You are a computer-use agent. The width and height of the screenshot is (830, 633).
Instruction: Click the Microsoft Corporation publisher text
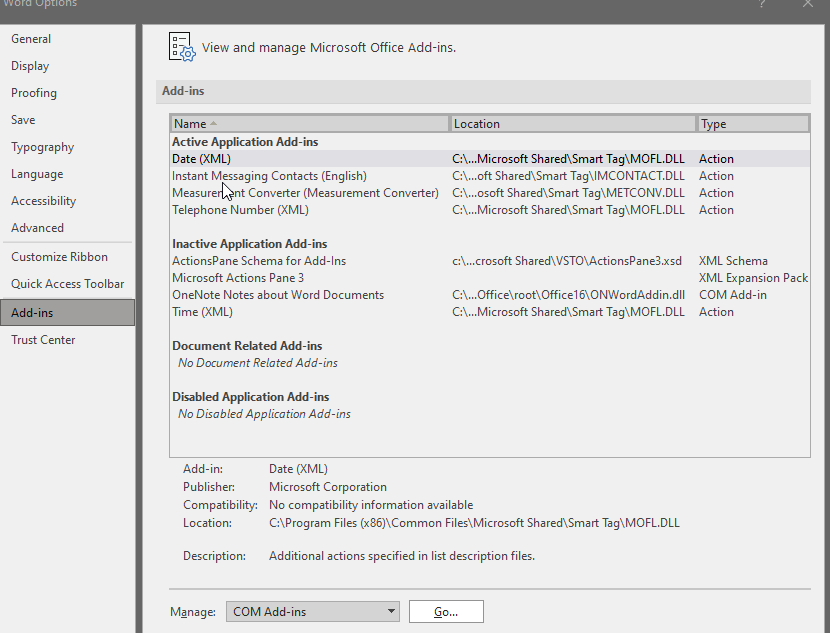(x=328, y=487)
